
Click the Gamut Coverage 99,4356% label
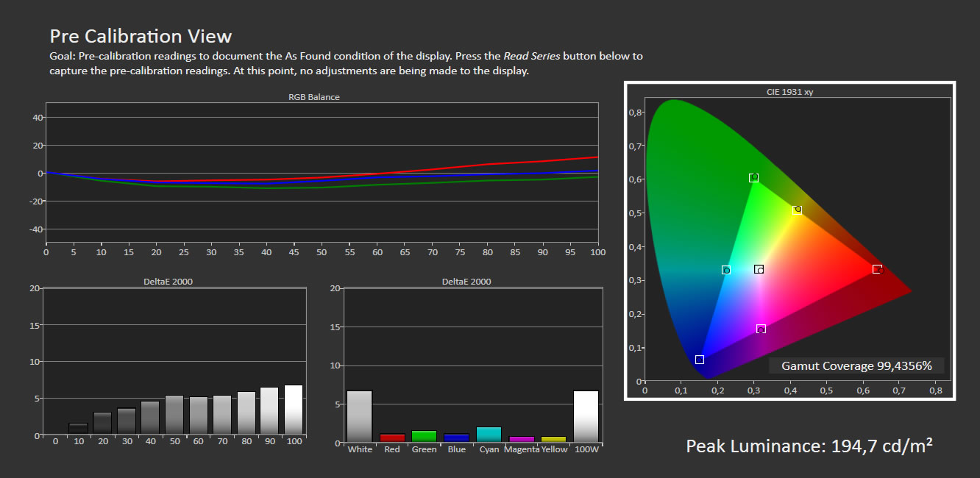click(856, 366)
